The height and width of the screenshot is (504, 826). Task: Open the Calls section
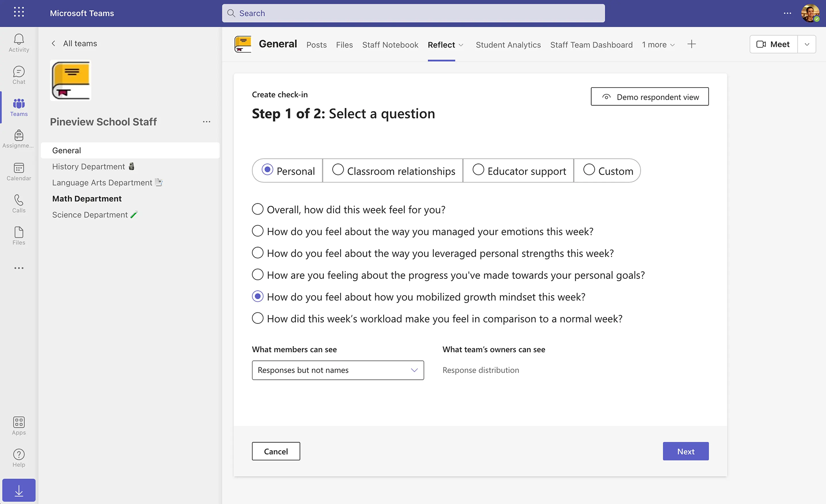[x=19, y=204]
